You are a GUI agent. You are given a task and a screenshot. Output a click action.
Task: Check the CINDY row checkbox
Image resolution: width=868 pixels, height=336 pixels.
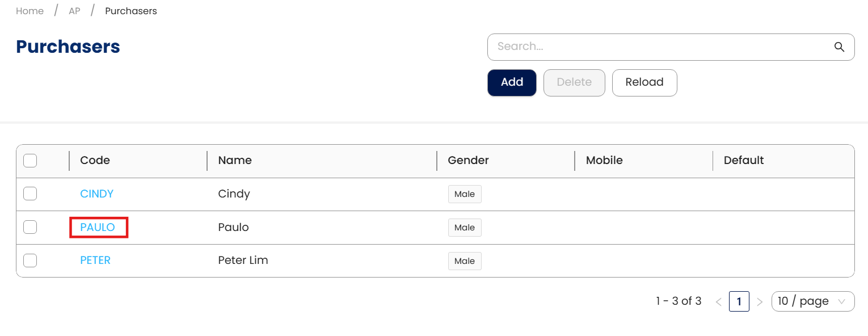pos(30,194)
